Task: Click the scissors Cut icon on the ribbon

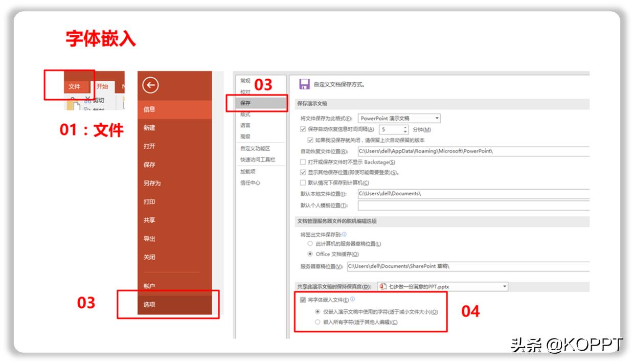Action: 88,100
